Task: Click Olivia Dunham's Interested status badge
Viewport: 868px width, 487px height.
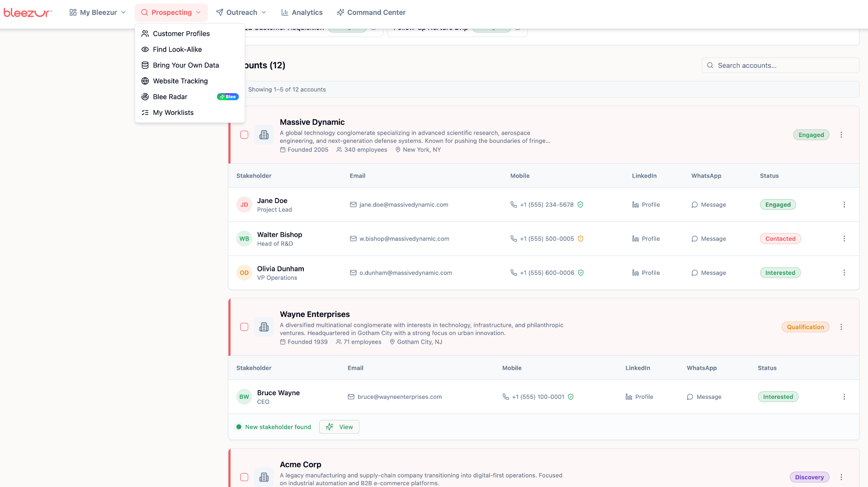Action: (780, 273)
